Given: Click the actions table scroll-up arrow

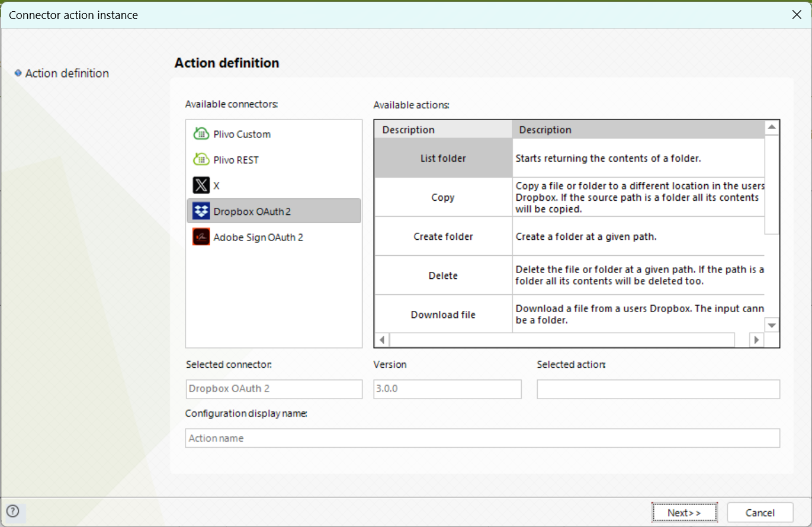Looking at the screenshot, I should pos(772,127).
